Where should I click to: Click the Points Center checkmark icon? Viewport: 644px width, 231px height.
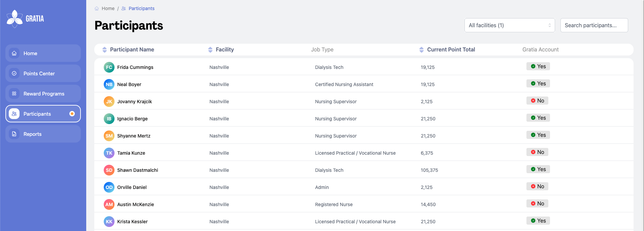pyautogui.click(x=14, y=73)
